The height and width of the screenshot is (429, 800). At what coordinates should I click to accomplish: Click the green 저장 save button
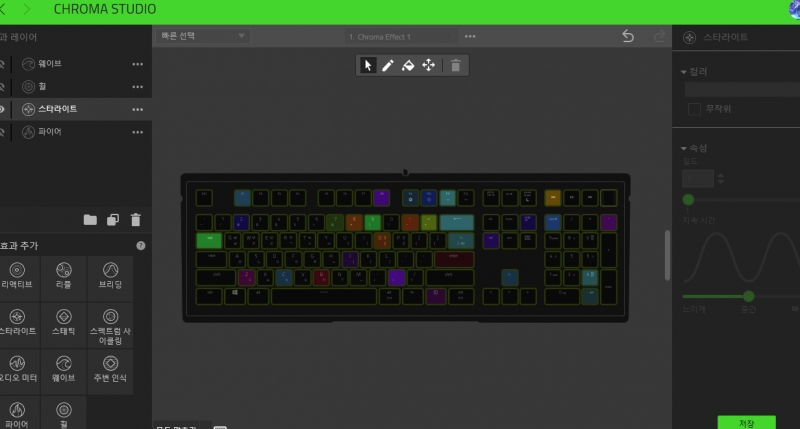(x=746, y=423)
